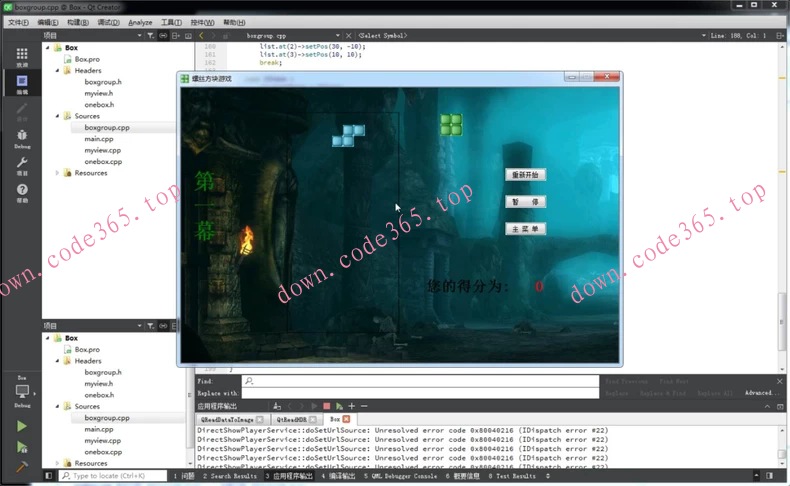Switch to Search Results output tab
The width and height of the screenshot is (790, 486).
(x=230, y=476)
